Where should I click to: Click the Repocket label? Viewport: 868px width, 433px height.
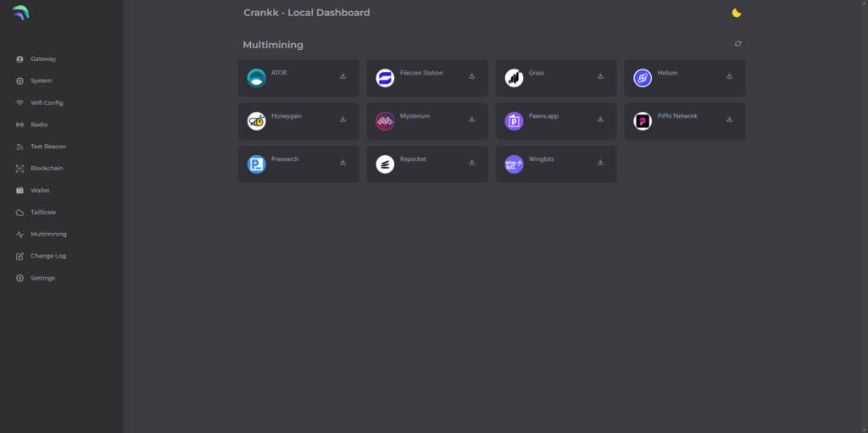(x=413, y=159)
